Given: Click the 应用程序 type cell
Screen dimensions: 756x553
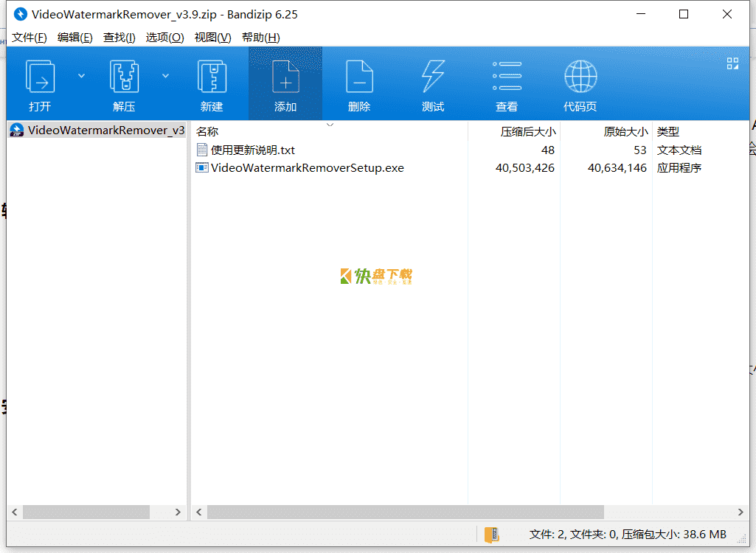Looking at the screenshot, I should 679,168.
